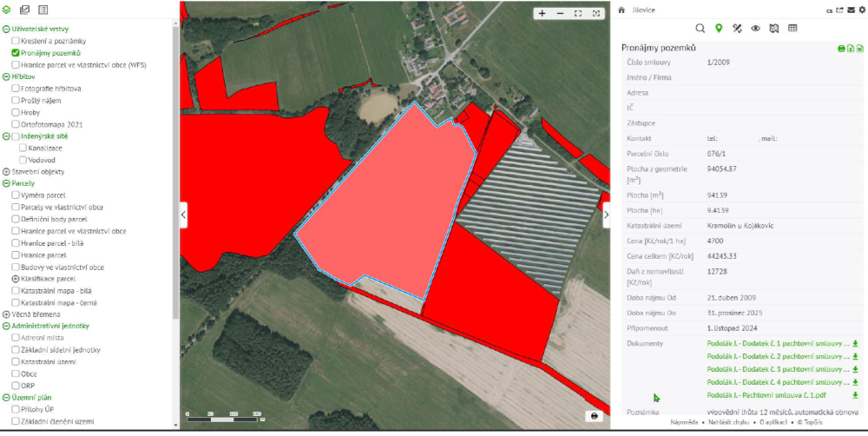868x436 pixels.
Task: Expand the Věcná břemena group
Action: coord(6,314)
